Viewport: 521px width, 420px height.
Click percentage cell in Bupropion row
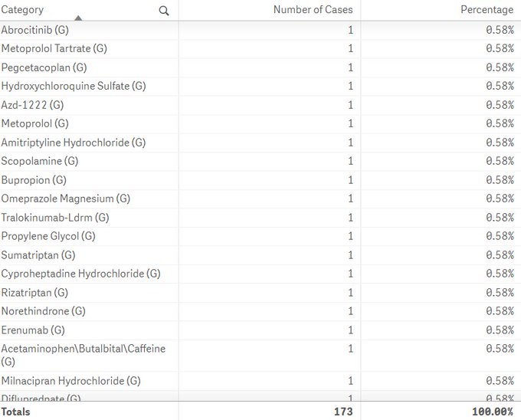(500, 180)
